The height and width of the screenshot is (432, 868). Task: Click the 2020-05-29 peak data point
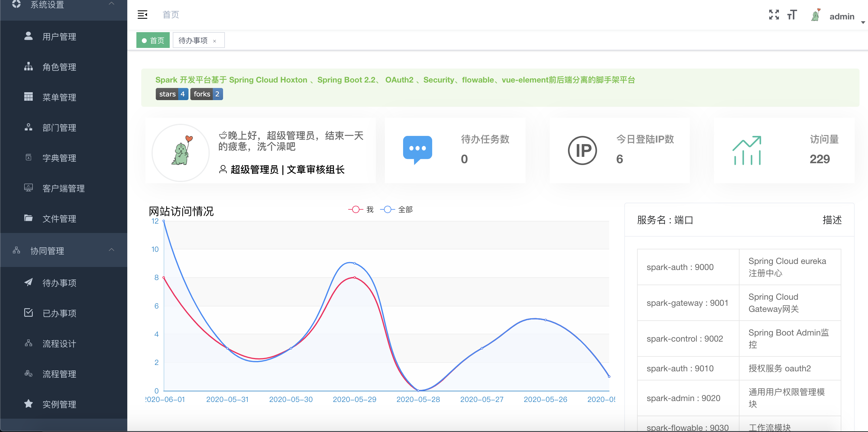pos(354,263)
